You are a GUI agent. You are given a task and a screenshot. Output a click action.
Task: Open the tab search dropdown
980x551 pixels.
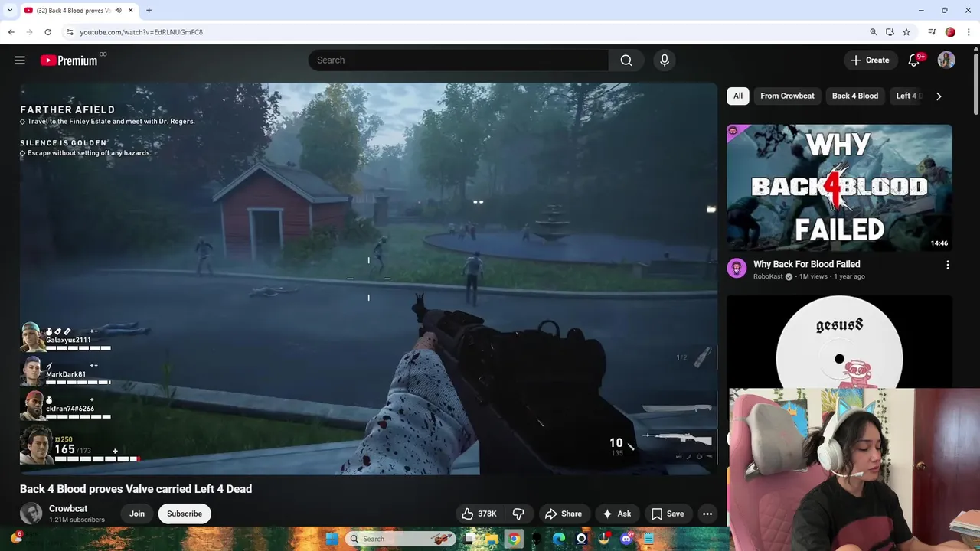[x=10, y=10]
